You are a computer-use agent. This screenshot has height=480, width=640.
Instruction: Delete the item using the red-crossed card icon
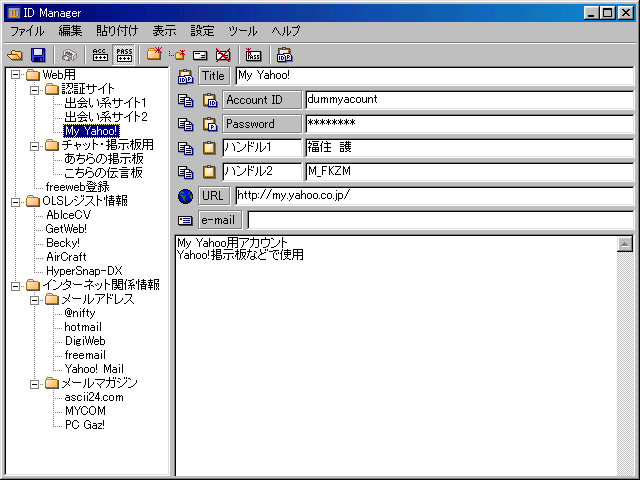pyautogui.click(x=223, y=55)
